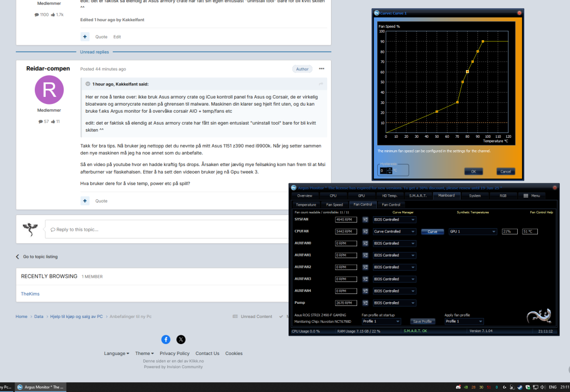Switch to the CPU tab
Image resolution: width=570 pixels, height=392 pixels.
pos(333,195)
